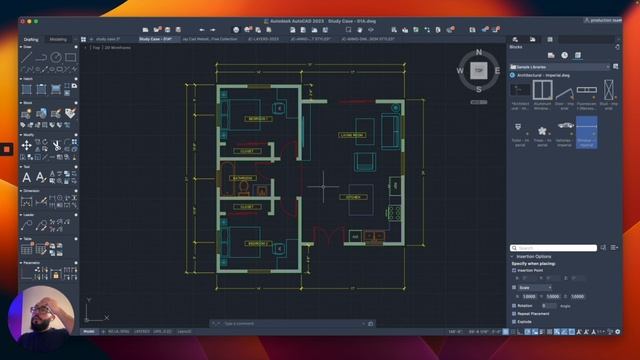Open the Scale type dropdown
640x360 pixels.
[535, 288]
